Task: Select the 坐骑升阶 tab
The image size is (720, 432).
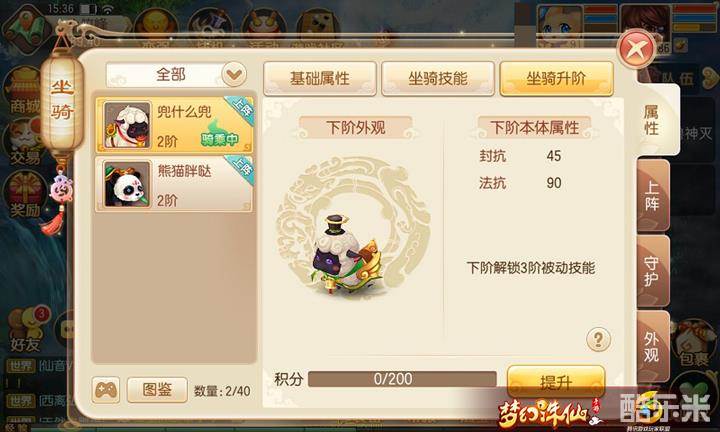Action: [x=556, y=79]
